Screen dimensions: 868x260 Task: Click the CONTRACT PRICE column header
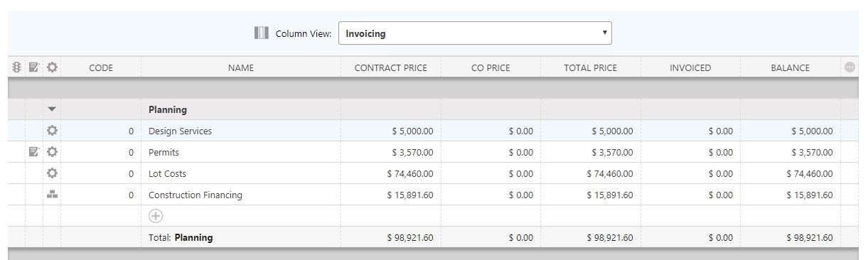391,68
